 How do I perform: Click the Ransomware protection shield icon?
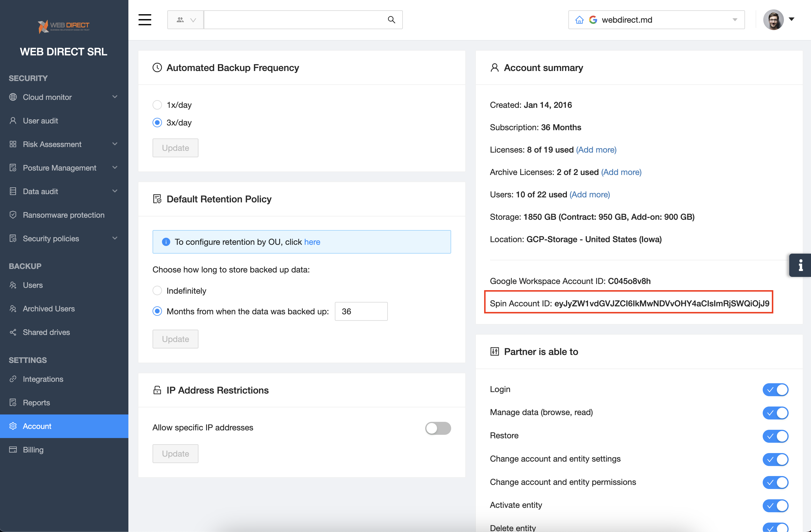click(x=13, y=215)
